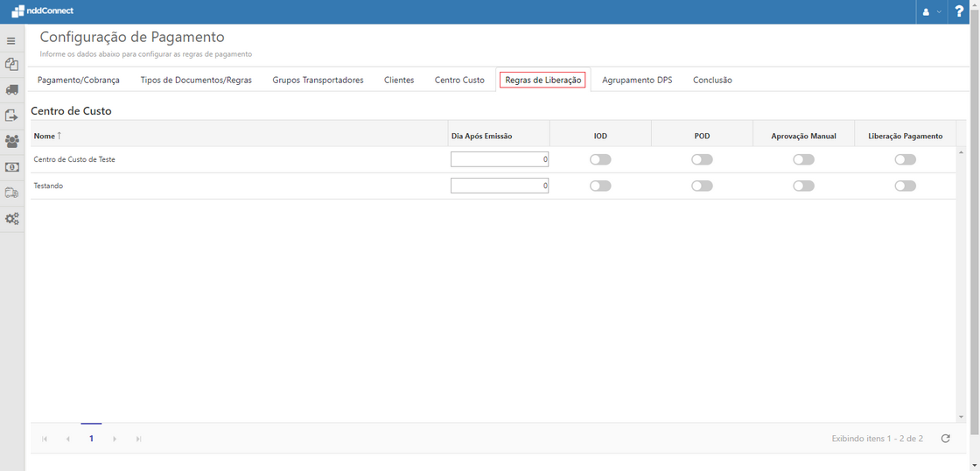This screenshot has height=471, width=980.
Task: Click Dia Após Emissão field for Testando
Action: (x=499, y=186)
